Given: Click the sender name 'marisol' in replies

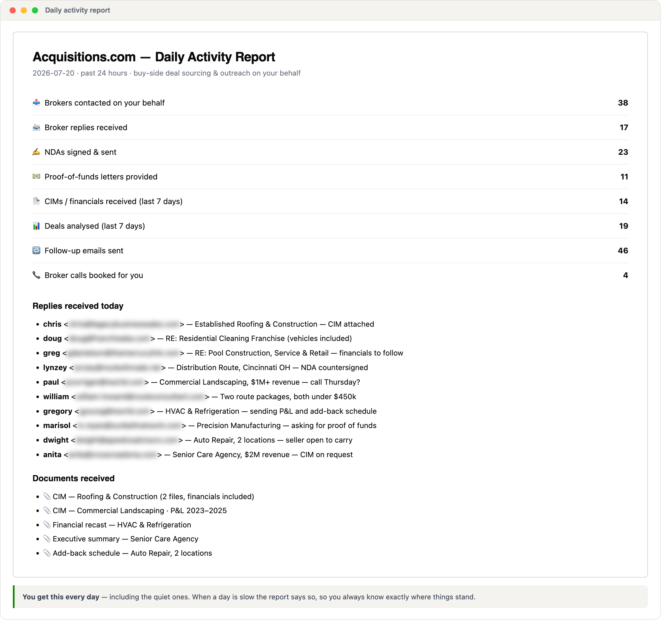Looking at the screenshot, I should coord(57,426).
